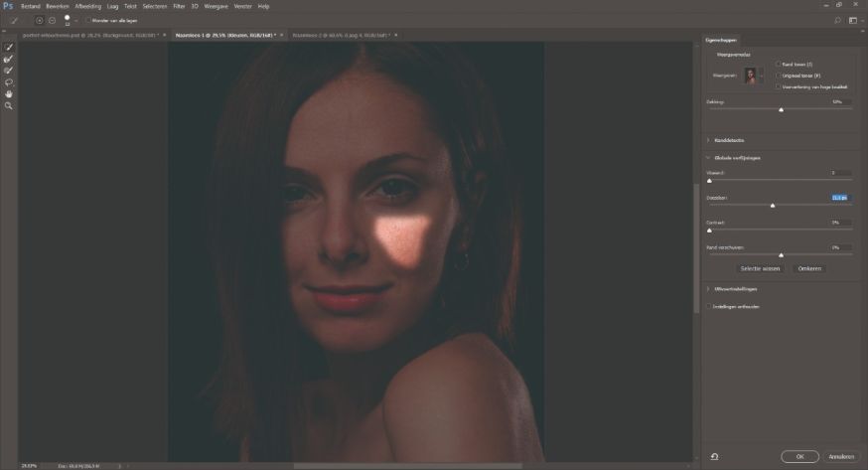
Task: Click the 'Omkeren' button
Action: [809, 268]
